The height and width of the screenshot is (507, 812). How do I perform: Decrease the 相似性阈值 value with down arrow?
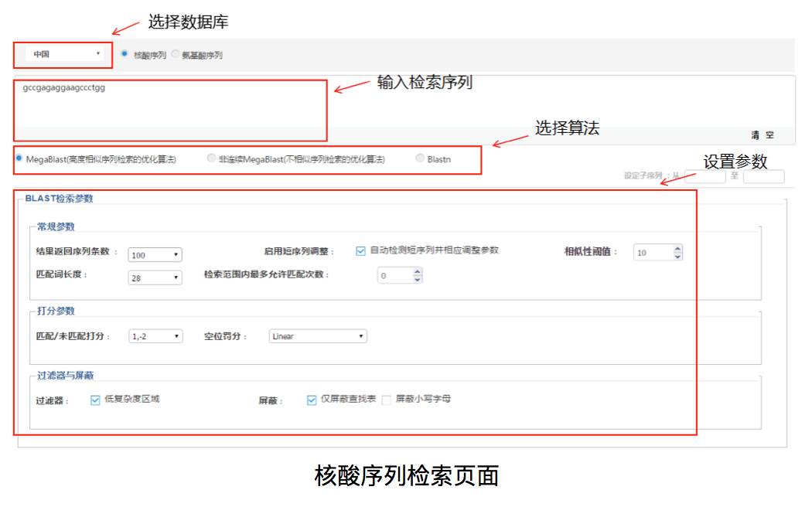tap(678, 256)
